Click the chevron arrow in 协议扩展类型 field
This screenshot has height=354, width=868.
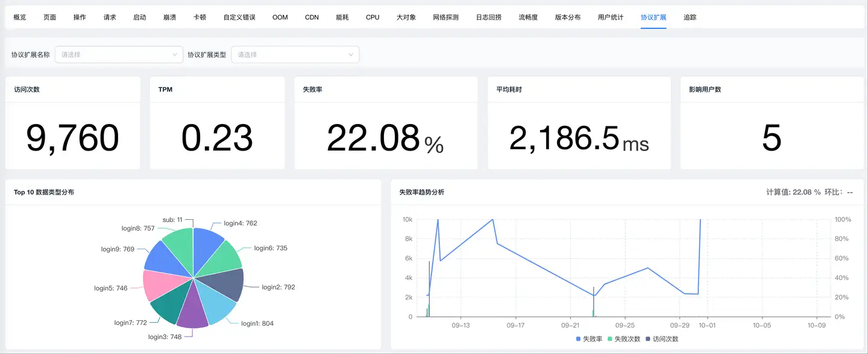(x=351, y=55)
